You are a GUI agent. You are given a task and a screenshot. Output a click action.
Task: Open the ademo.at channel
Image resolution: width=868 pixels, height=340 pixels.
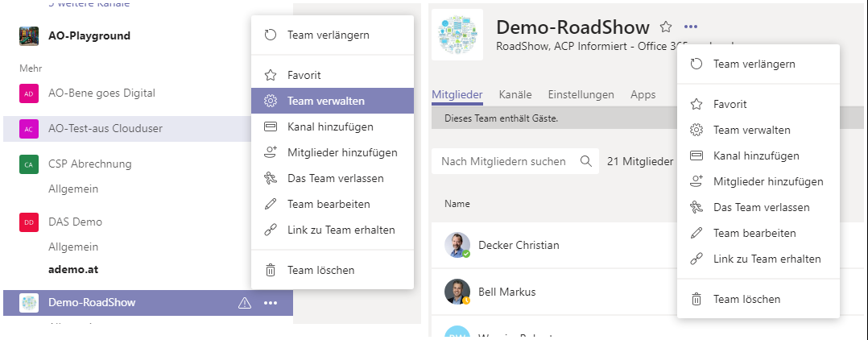[x=73, y=270]
